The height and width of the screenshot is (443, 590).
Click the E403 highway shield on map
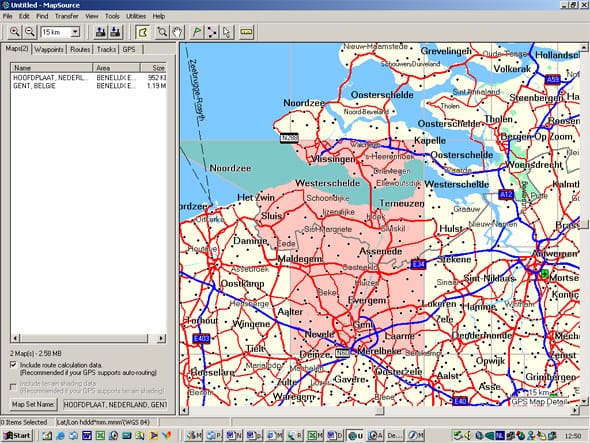click(x=201, y=338)
